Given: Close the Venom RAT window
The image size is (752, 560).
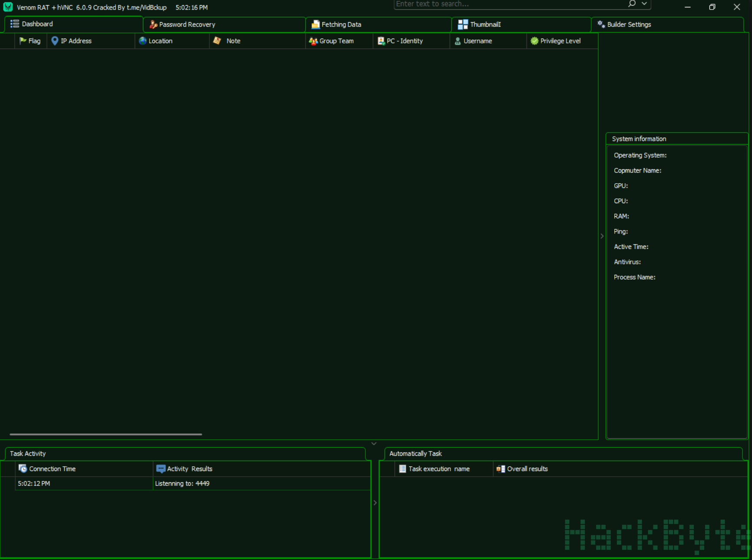Looking at the screenshot, I should (x=737, y=7).
